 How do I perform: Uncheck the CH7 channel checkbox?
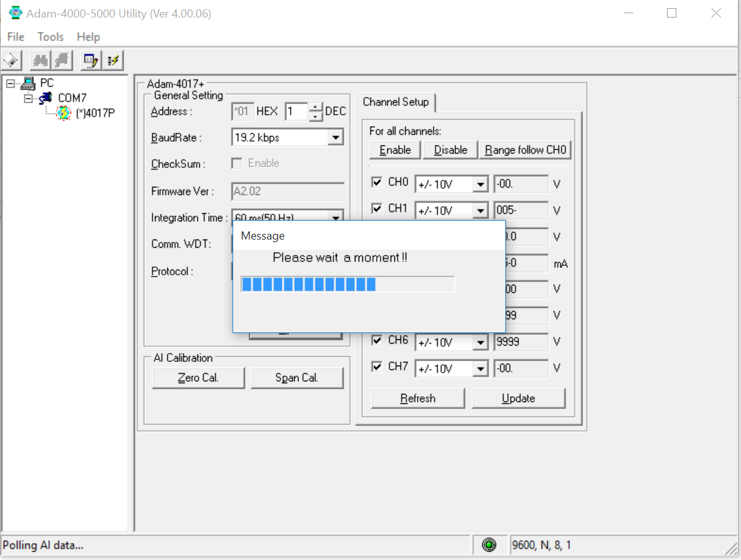(x=377, y=367)
